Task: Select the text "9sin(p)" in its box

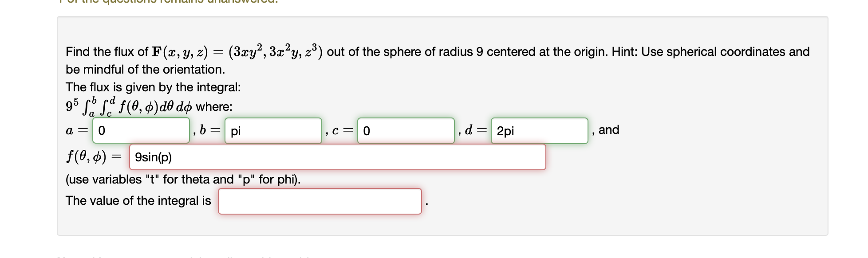Action: coord(153,156)
